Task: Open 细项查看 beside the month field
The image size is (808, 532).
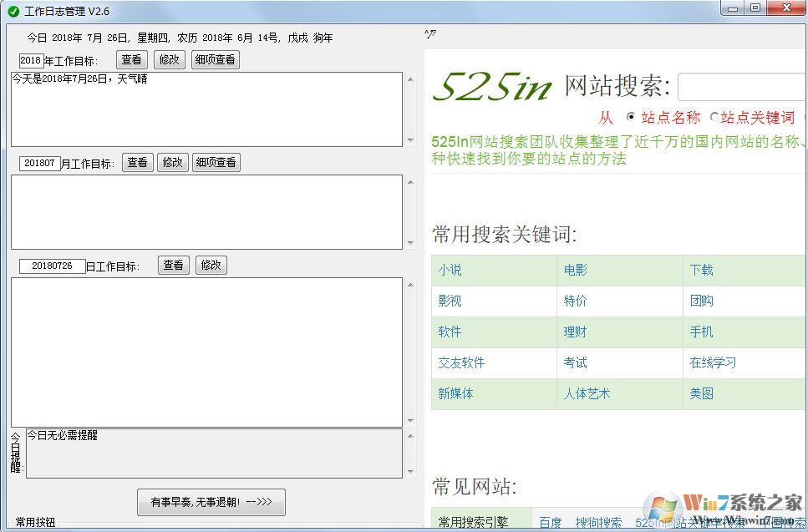Action: (216, 162)
